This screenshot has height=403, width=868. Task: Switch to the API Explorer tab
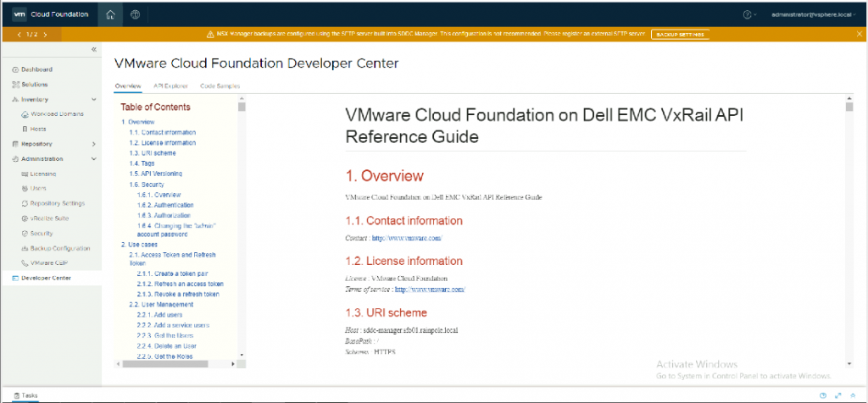[170, 86]
